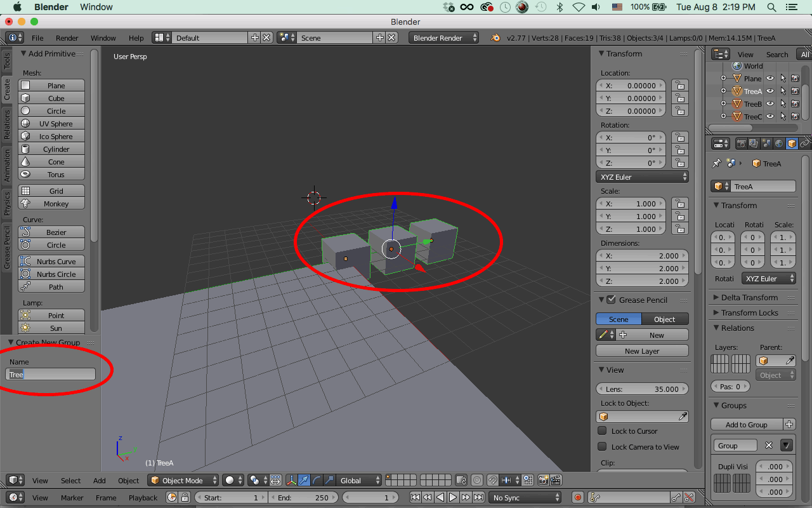Image resolution: width=812 pixels, height=508 pixels.
Task: Add the Monkey mesh
Action: pos(51,203)
